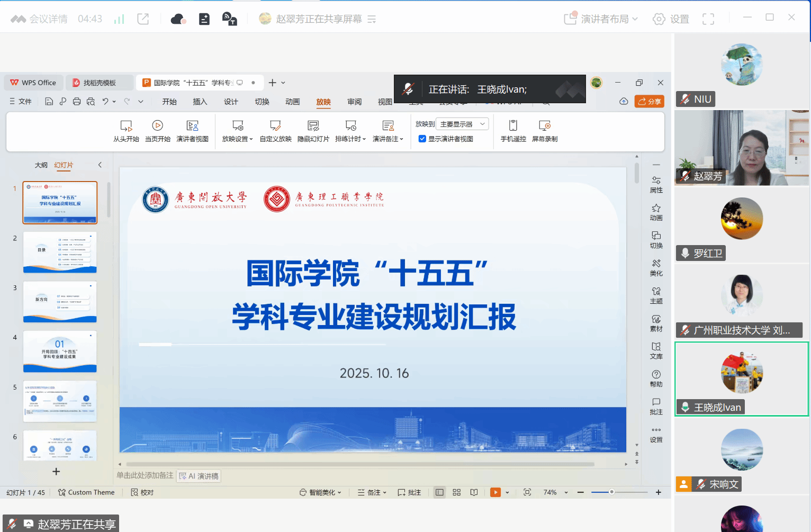Start slideshow from current slide (当页开始)

(x=157, y=126)
